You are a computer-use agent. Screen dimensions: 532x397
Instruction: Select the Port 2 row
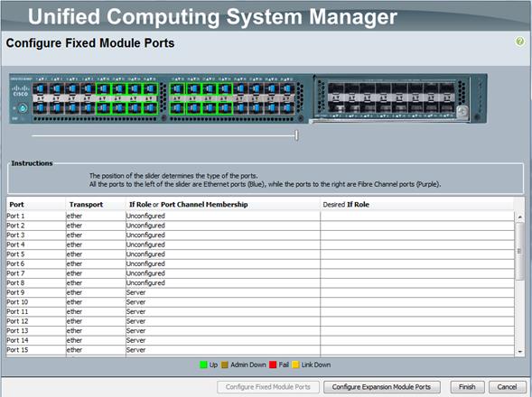pos(260,226)
